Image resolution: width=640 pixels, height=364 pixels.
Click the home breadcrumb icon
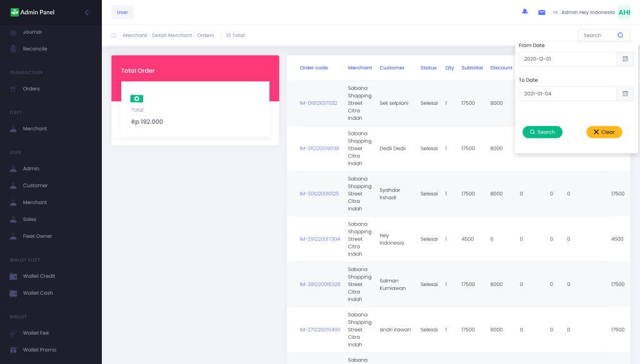(114, 36)
